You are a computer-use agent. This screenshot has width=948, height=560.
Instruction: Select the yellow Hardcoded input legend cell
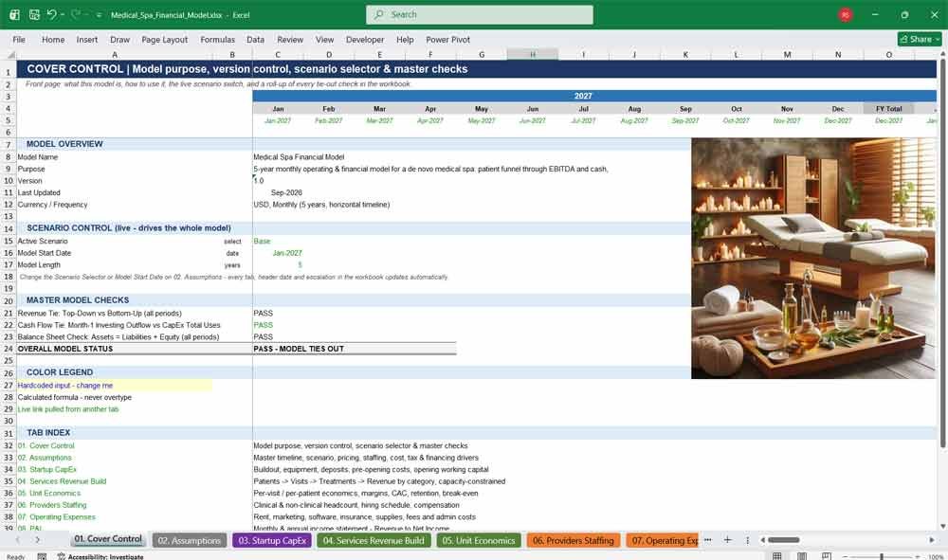click(x=115, y=386)
